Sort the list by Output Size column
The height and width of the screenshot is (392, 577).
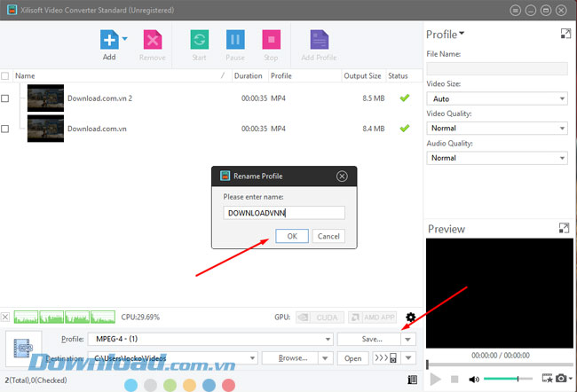(362, 75)
